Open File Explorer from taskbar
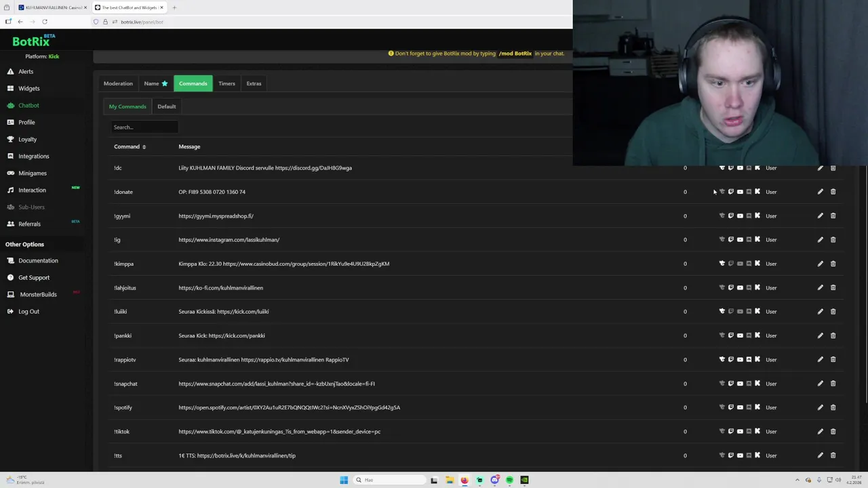This screenshot has height=488, width=868. [x=449, y=480]
